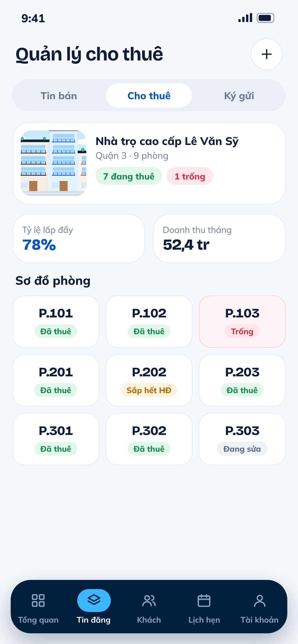Open room P.303 Đang sửa
298x644 pixels.
(x=242, y=439)
